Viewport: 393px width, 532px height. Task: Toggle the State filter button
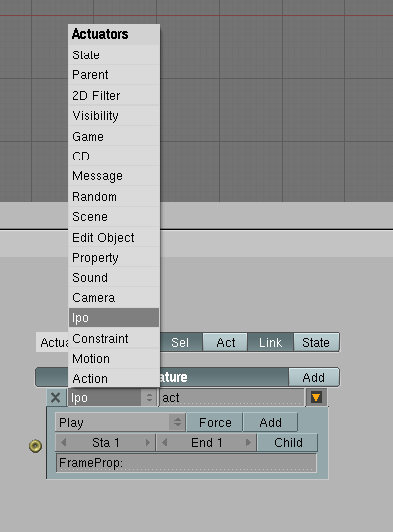316,342
